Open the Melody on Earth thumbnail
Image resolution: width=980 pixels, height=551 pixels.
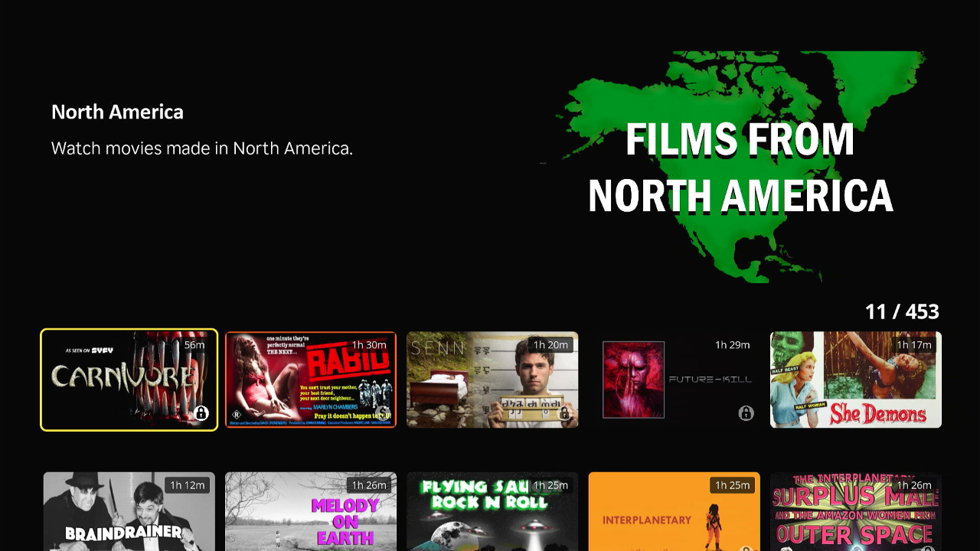click(x=311, y=511)
